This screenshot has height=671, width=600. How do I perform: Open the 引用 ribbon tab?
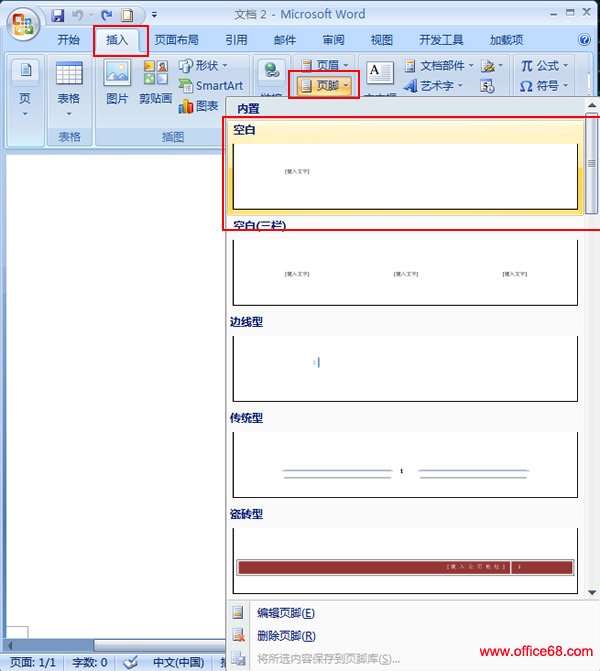click(236, 40)
